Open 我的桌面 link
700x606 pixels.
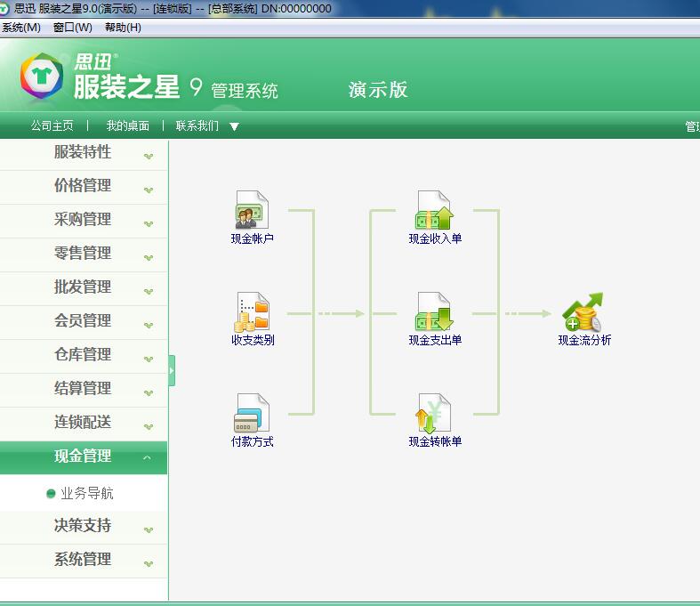(128, 126)
